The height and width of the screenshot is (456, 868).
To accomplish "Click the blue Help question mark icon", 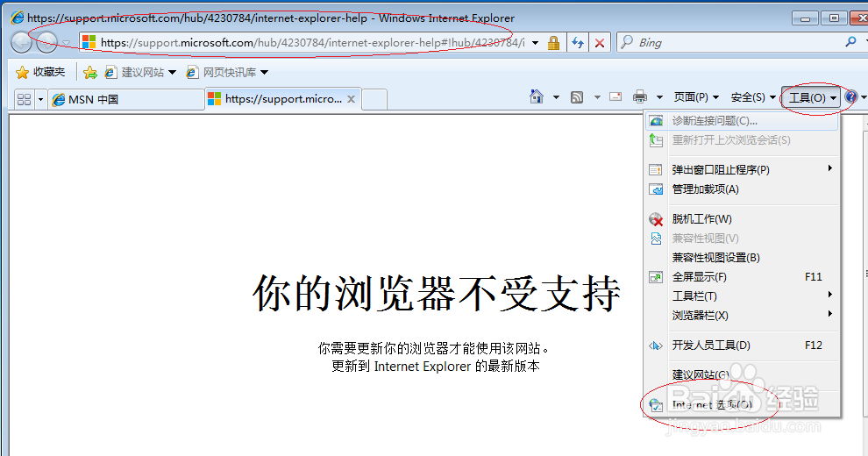I will click(x=850, y=97).
